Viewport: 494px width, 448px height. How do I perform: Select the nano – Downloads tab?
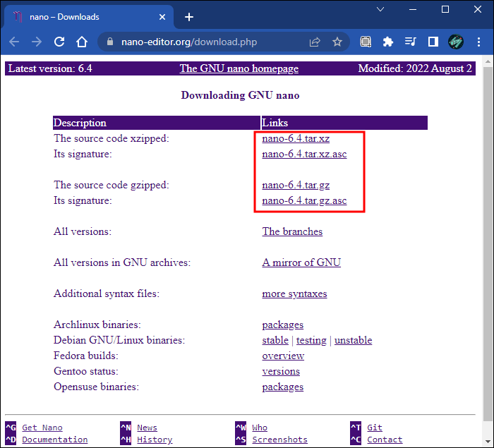click(89, 17)
